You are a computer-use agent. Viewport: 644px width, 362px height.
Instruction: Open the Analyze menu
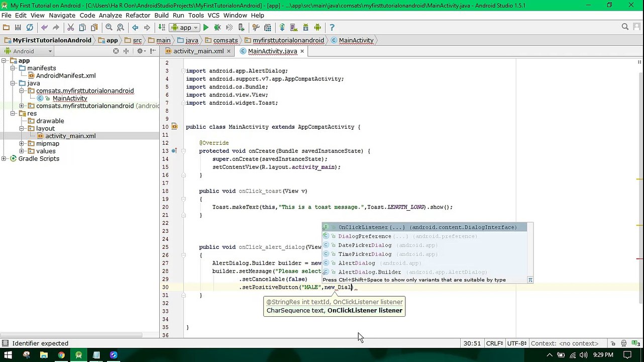coord(110,15)
